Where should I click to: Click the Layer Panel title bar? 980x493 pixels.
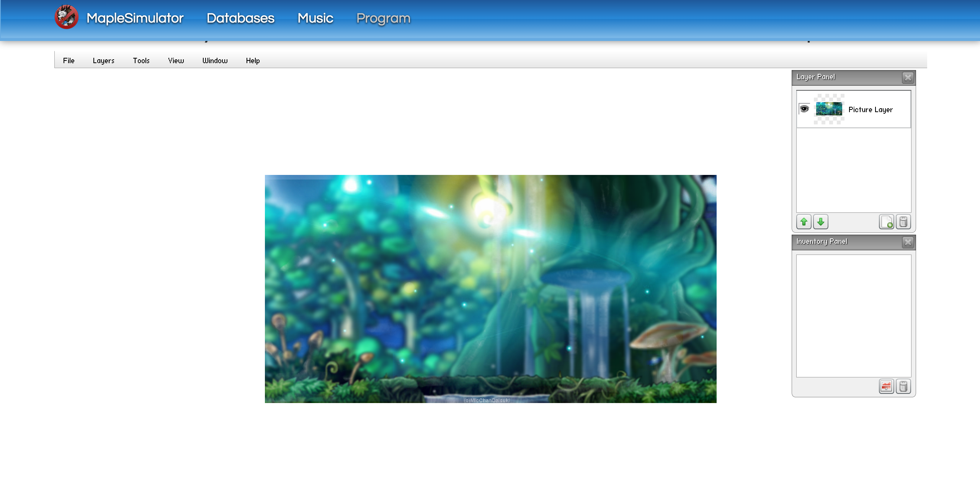[x=854, y=78]
